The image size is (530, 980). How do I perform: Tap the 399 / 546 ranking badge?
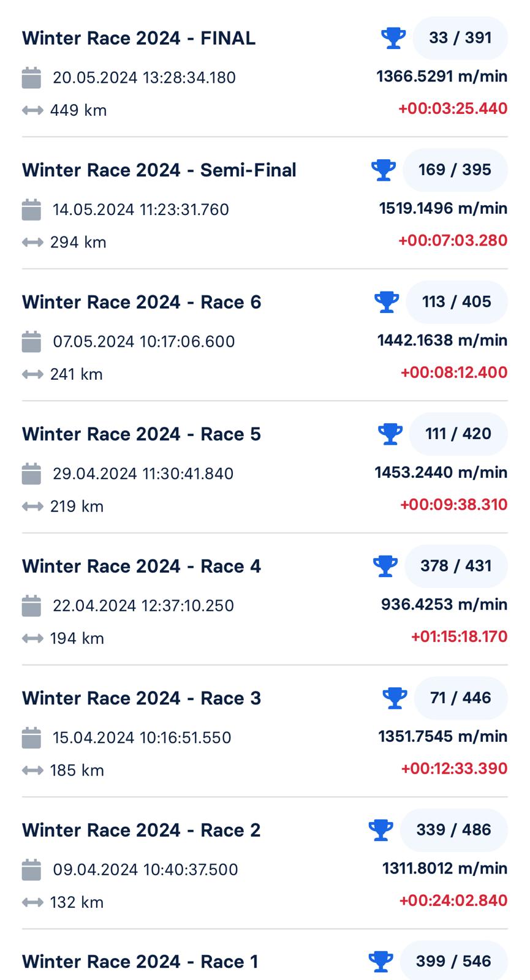pyautogui.click(x=453, y=961)
